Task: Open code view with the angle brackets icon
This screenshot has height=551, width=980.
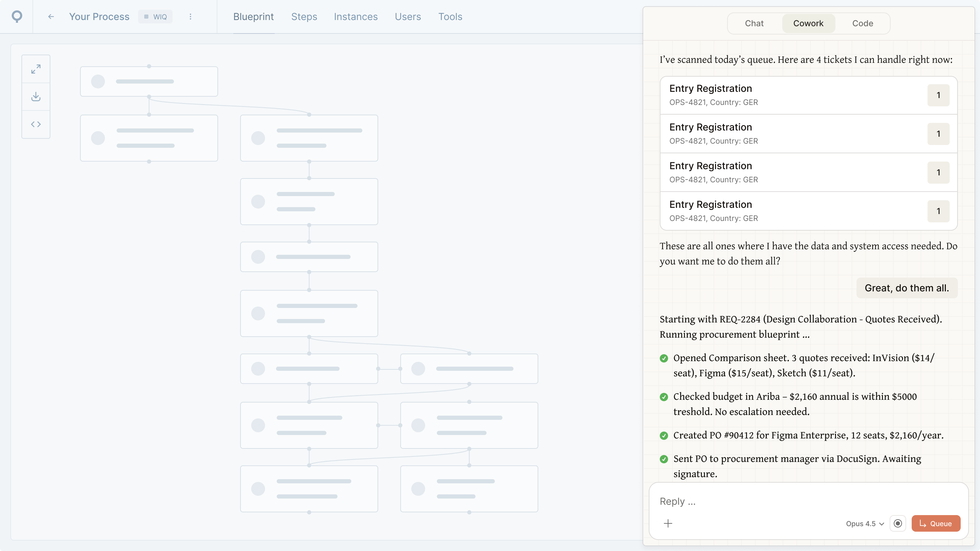Action: tap(36, 124)
